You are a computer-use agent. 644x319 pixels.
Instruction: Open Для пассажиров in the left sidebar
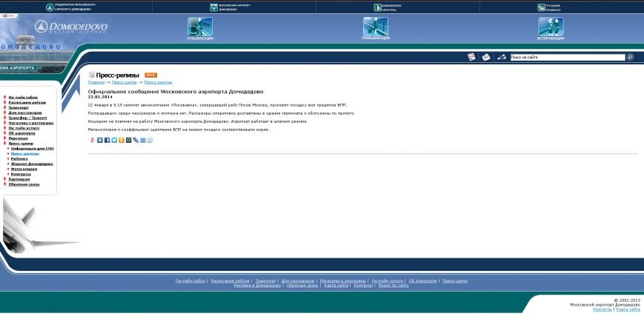(25, 113)
